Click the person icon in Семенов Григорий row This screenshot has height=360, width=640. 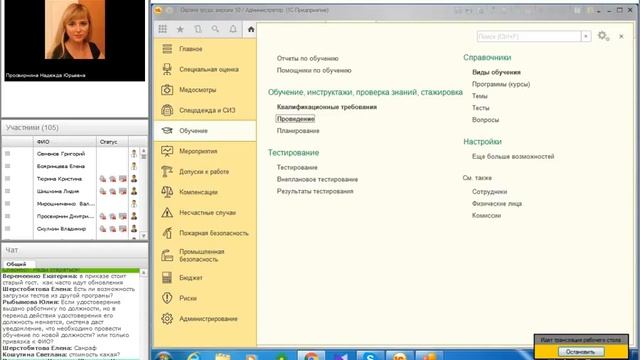[134, 153]
